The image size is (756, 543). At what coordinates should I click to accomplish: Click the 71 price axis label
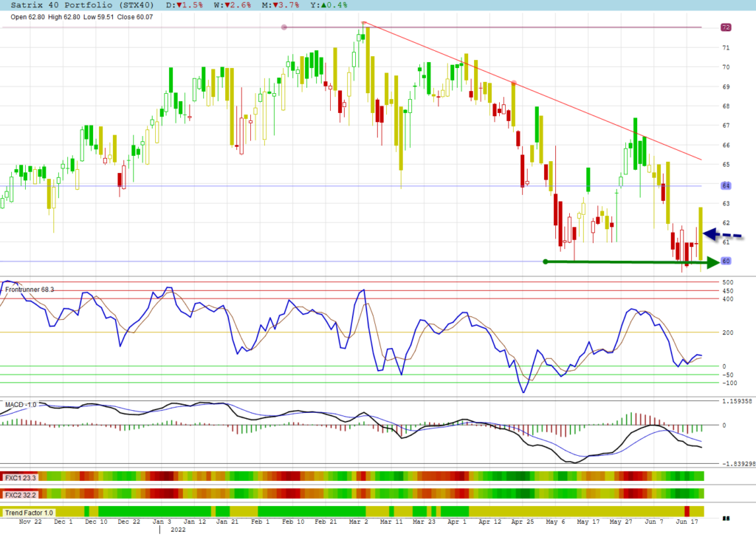coord(726,48)
